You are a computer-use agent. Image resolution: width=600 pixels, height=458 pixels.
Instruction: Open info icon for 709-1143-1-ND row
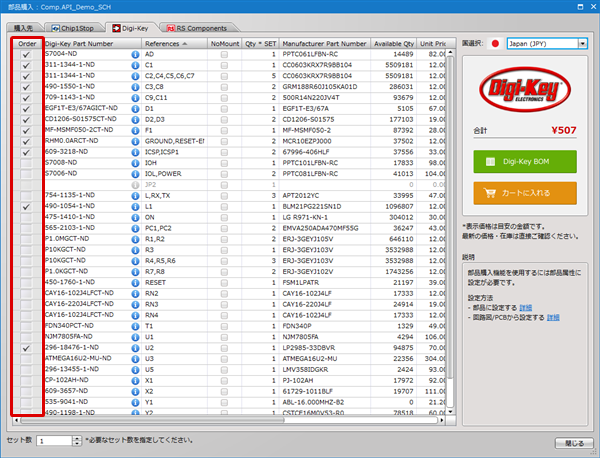pos(135,98)
